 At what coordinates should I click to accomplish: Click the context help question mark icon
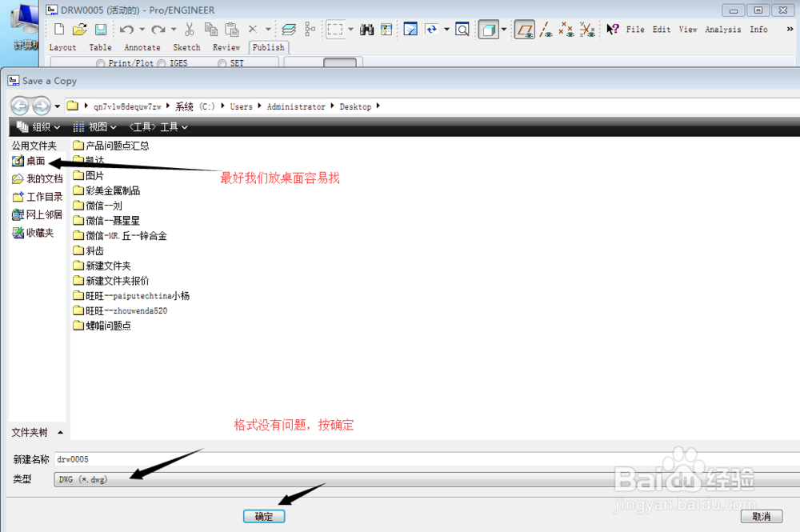[613, 29]
